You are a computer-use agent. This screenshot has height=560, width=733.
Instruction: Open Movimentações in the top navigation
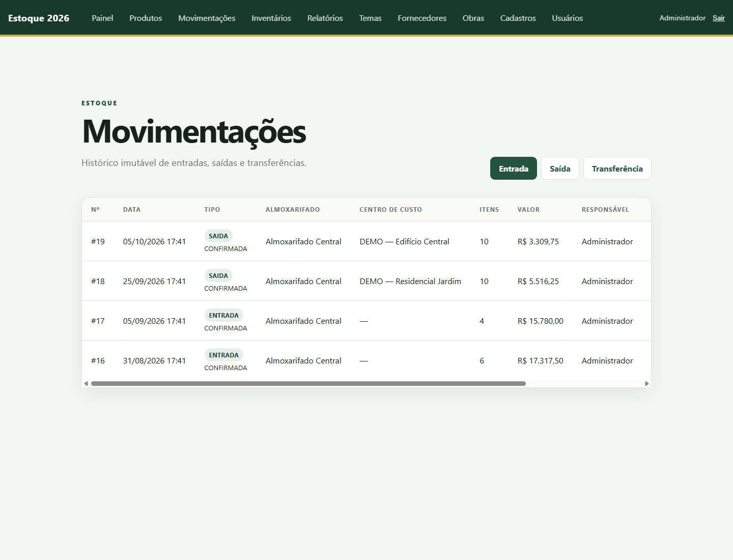pyautogui.click(x=207, y=18)
